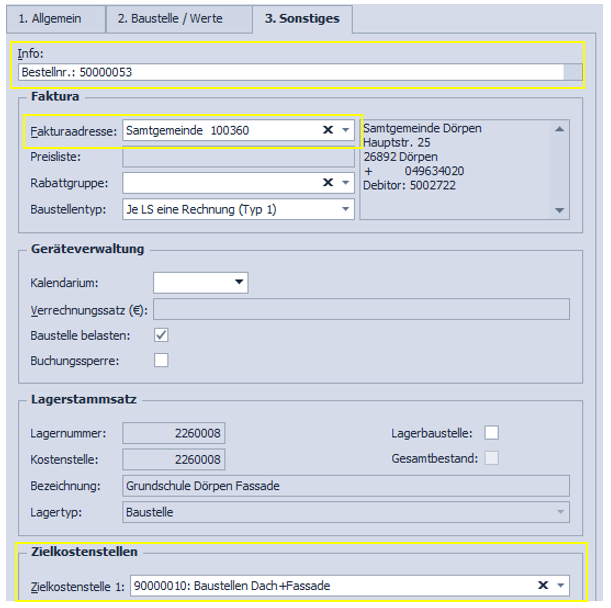Expand the Rabattgruppe dropdown list
611x608 pixels.
click(346, 182)
